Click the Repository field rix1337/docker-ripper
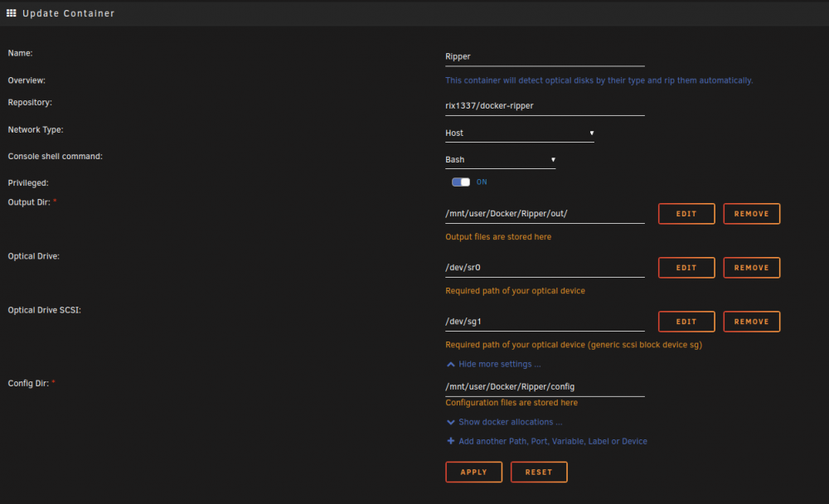The image size is (829, 504). [545, 106]
